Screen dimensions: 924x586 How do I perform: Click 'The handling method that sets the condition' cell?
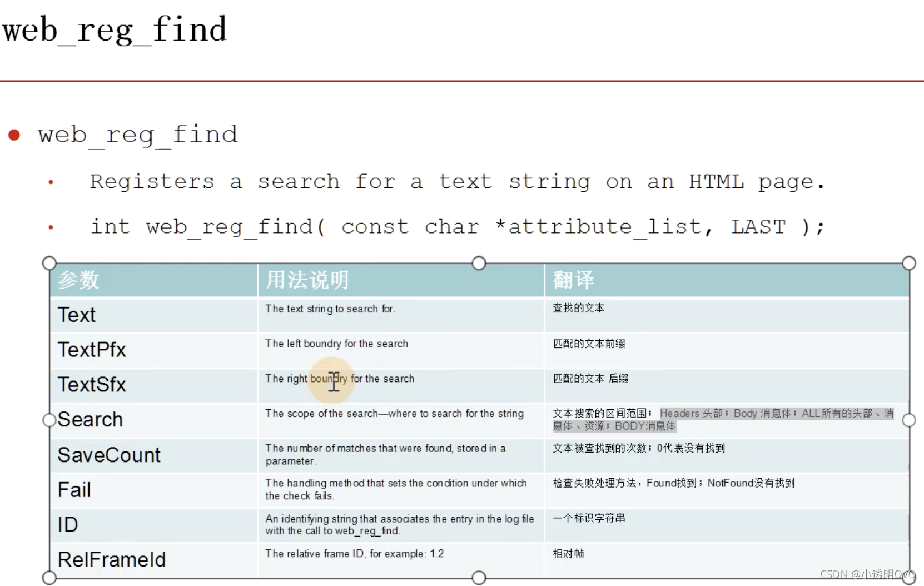click(401, 490)
